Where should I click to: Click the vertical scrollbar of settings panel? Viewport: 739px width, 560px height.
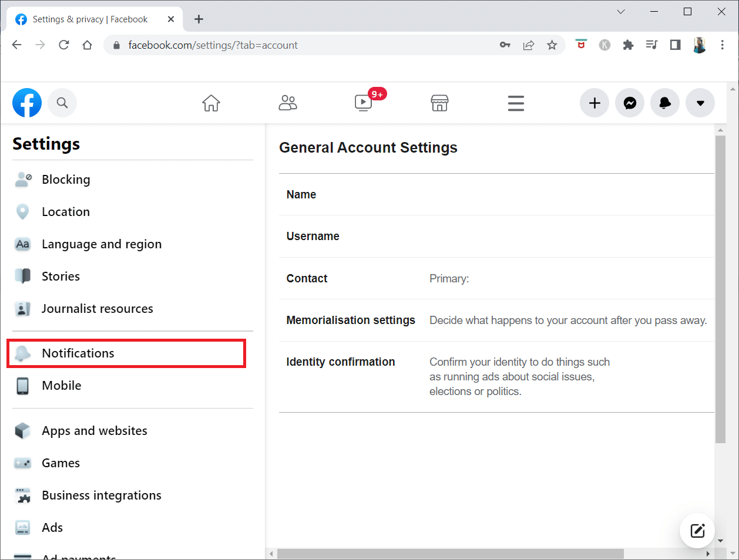(721, 289)
